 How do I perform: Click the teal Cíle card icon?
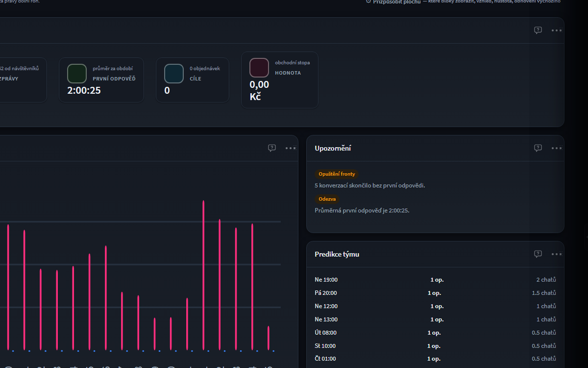point(174,74)
